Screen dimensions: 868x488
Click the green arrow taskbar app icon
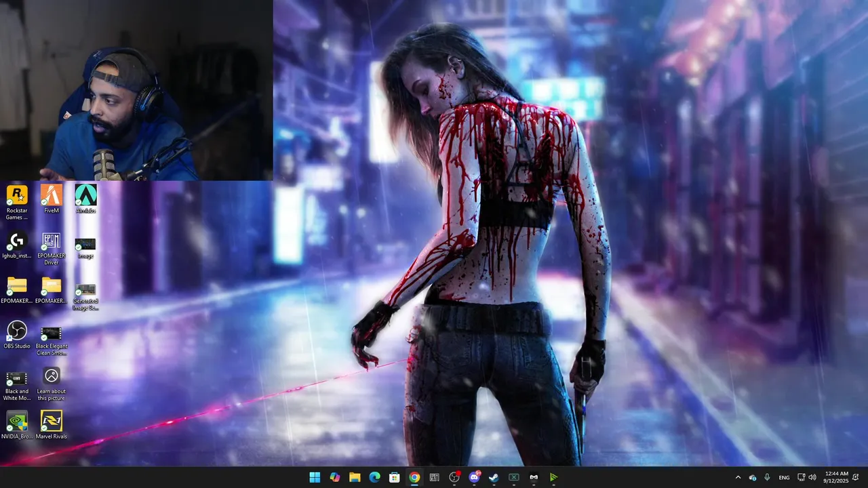pyautogui.click(x=553, y=477)
